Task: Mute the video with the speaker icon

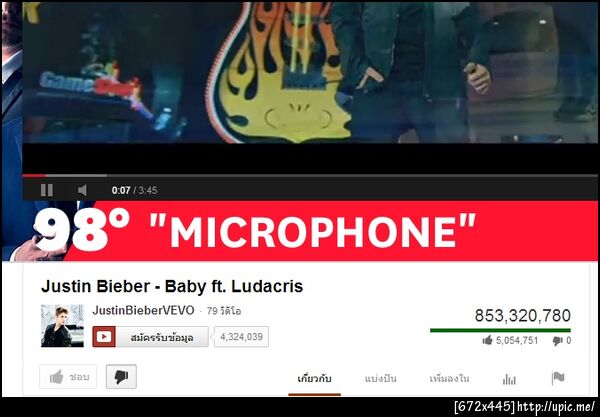Action: 82,190
